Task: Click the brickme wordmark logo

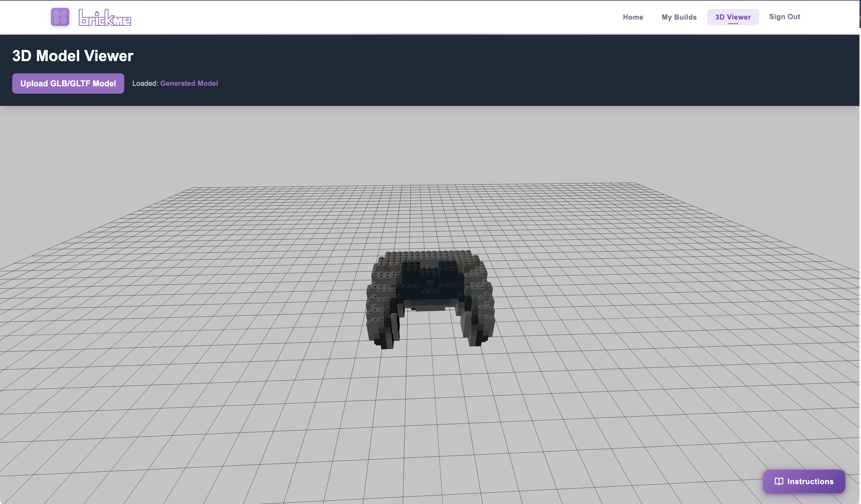Action: 105,17
